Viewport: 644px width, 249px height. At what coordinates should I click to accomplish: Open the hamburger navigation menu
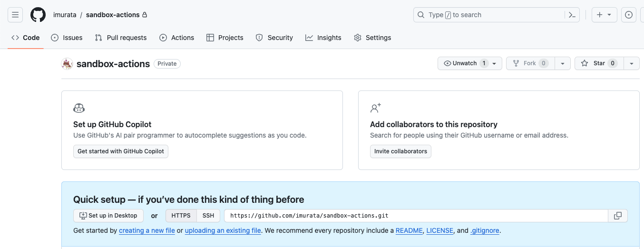(15, 15)
